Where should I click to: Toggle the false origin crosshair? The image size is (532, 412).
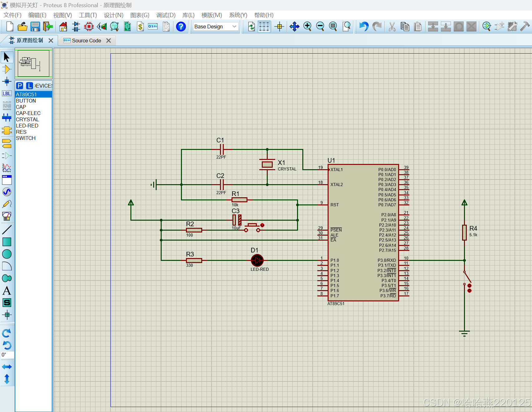(x=280, y=27)
